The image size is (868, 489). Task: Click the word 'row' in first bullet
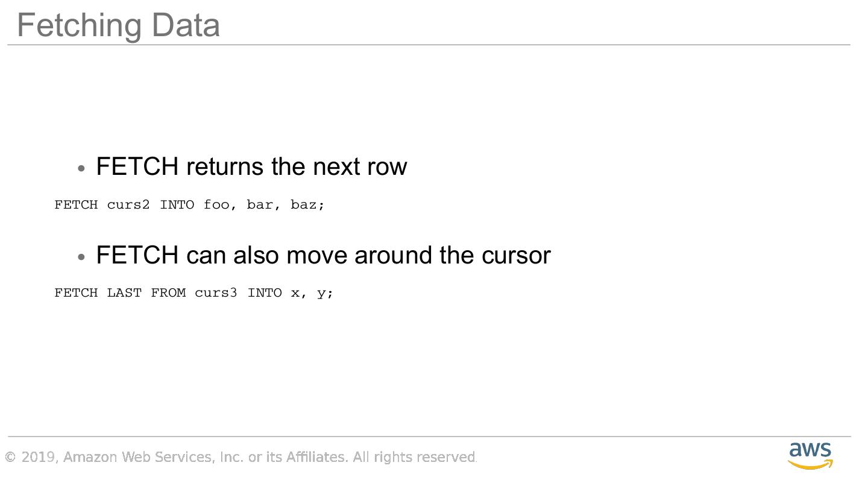387,167
